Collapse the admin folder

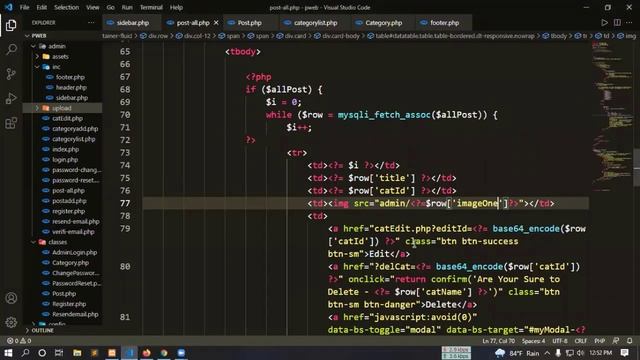point(33,46)
